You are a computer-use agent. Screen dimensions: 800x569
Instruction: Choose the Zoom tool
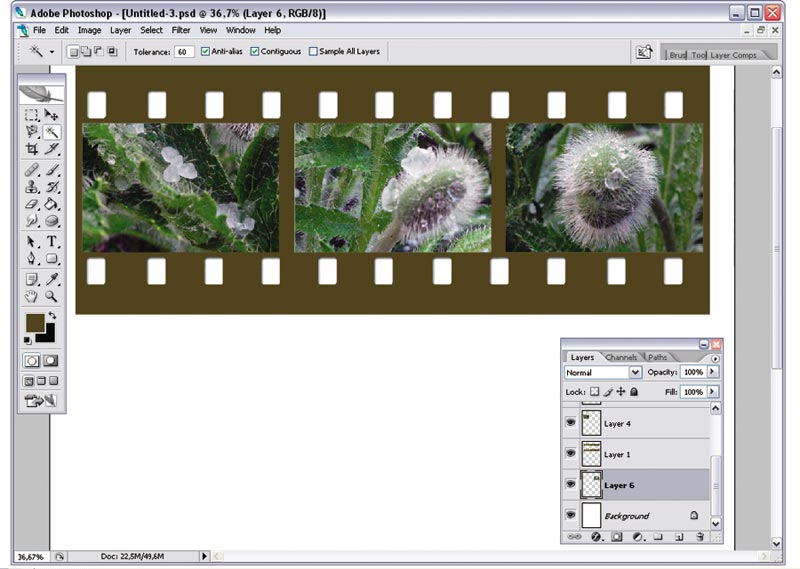pyautogui.click(x=51, y=296)
